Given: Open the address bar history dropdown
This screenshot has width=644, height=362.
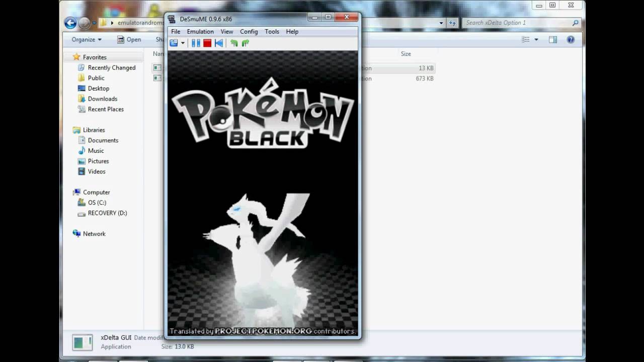Looking at the screenshot, I should click(441, 23).
